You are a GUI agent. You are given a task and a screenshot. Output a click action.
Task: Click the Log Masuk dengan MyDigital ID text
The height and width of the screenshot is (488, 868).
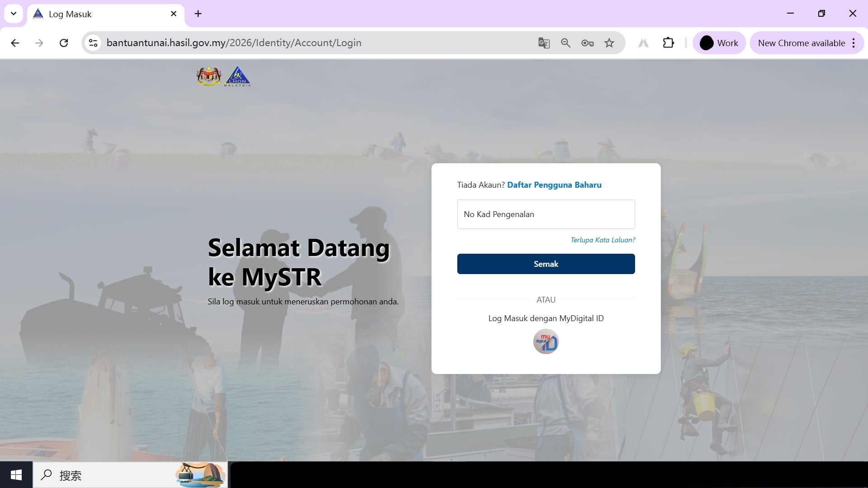(546, 318)
